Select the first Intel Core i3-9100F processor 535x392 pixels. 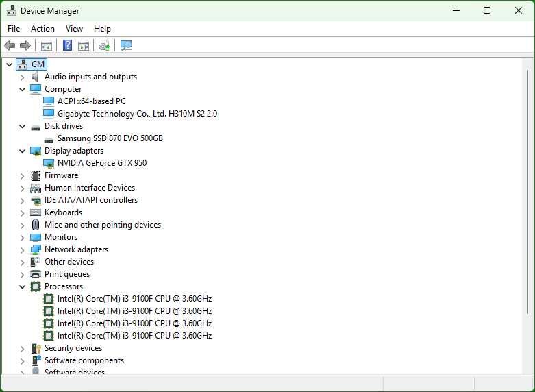point(134,299)
